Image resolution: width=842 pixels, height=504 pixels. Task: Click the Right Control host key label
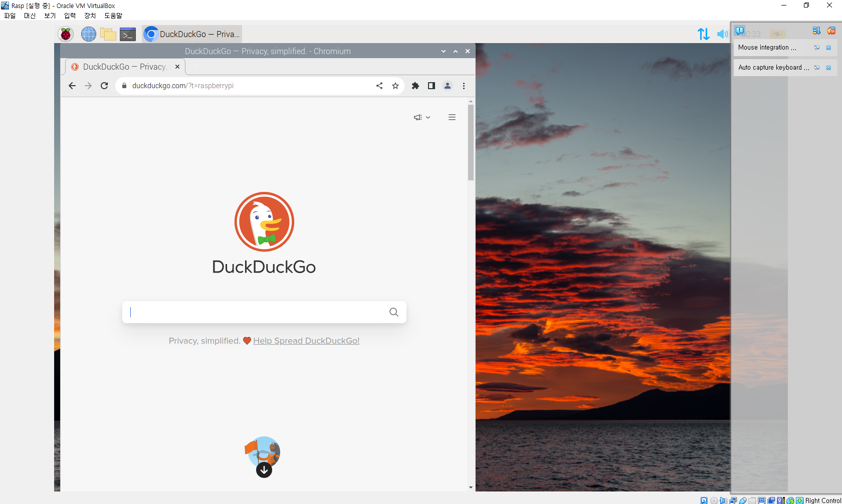click(823, 500)
